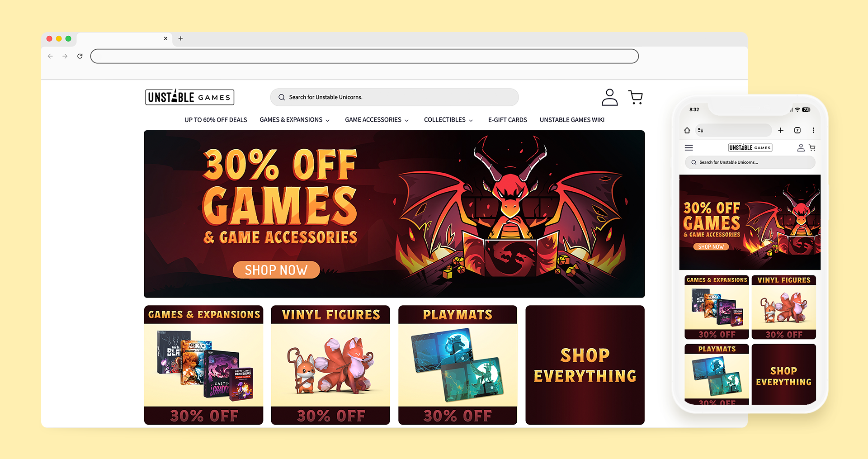The height and width of the screenshot is (459, 868).
Task: Open the Unstable Games Wiki link
Action: point(572,120)
